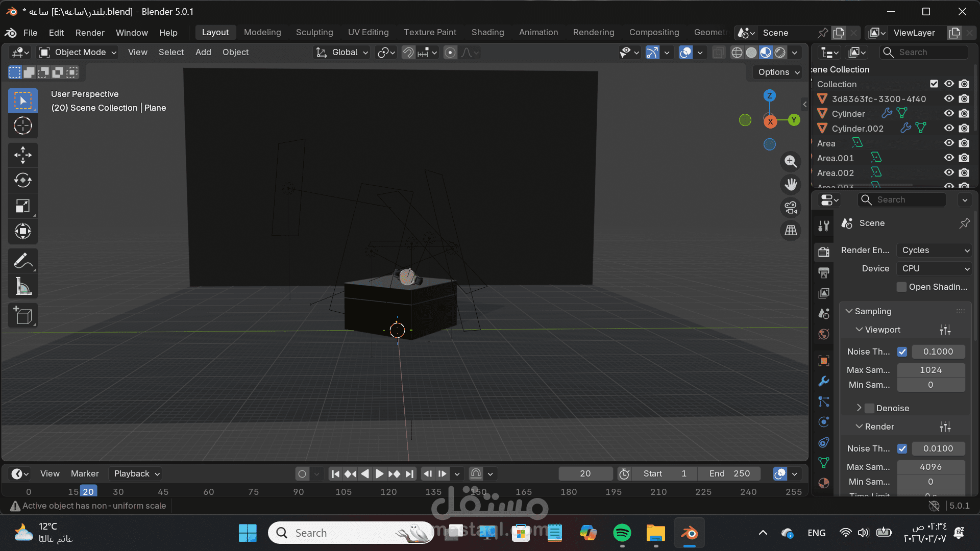
Task: Activate the Annotate pencil tool
Action: point(22,261)
